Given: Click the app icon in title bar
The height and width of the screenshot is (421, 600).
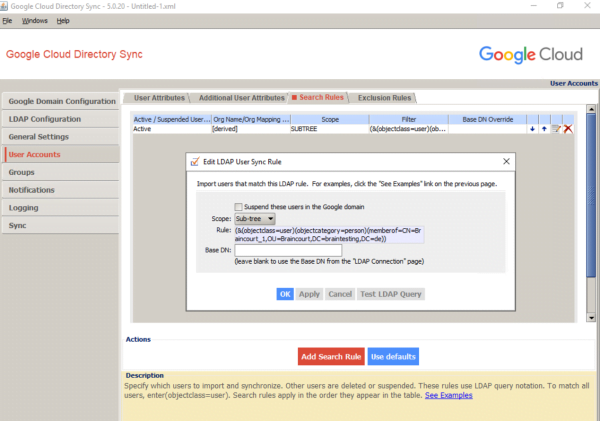Looking at the screenshot, I should click(x=3, y=6).
